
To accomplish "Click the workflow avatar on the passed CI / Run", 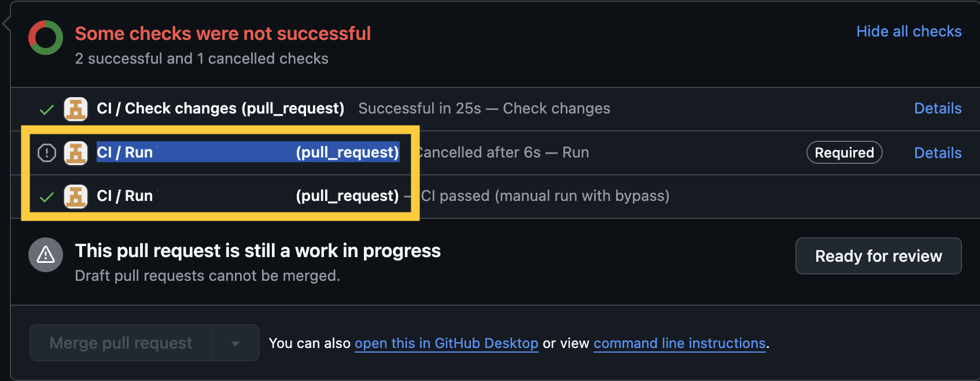I will point(76,196).
